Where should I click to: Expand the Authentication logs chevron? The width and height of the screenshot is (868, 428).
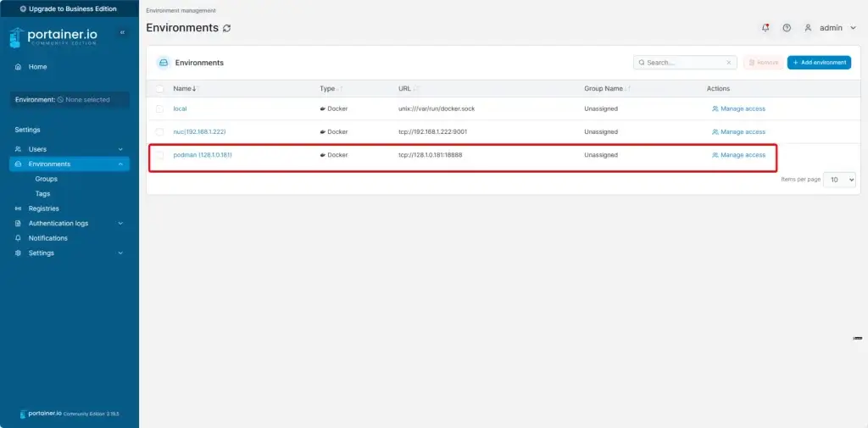pyautogui.click(x=120, y=224)
